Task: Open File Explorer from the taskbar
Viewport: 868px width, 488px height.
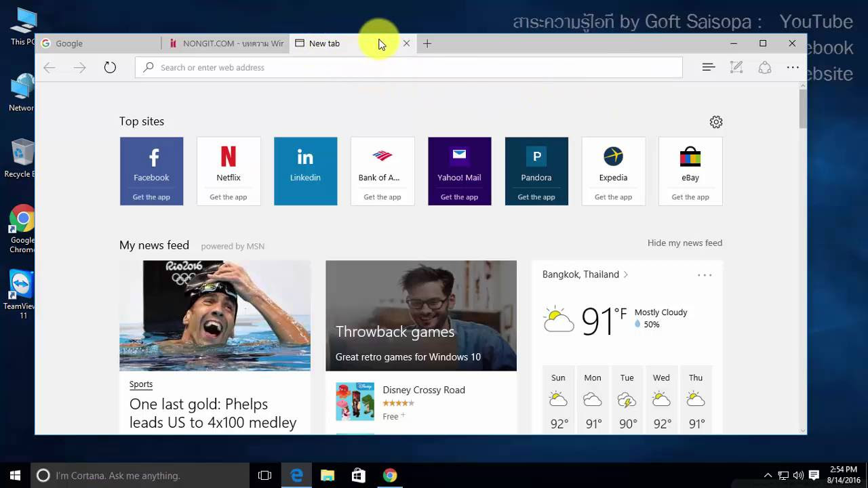Action: (328, 476)
